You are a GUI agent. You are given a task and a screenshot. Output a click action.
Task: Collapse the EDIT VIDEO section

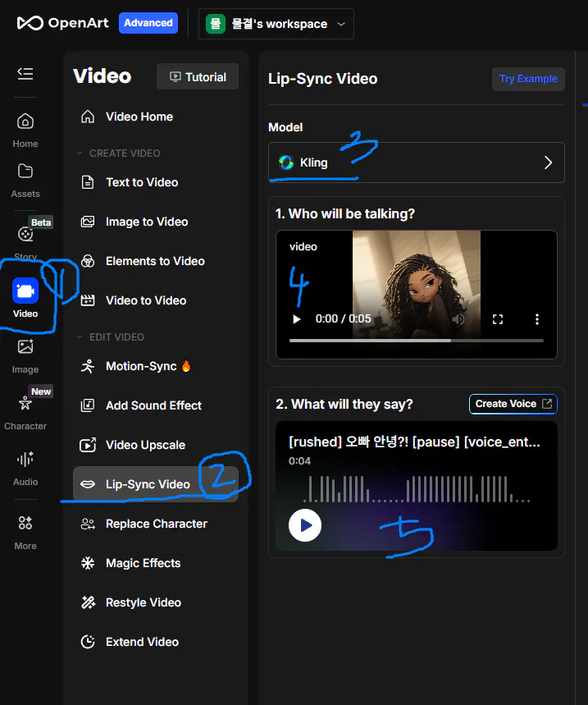pos(110,337)
